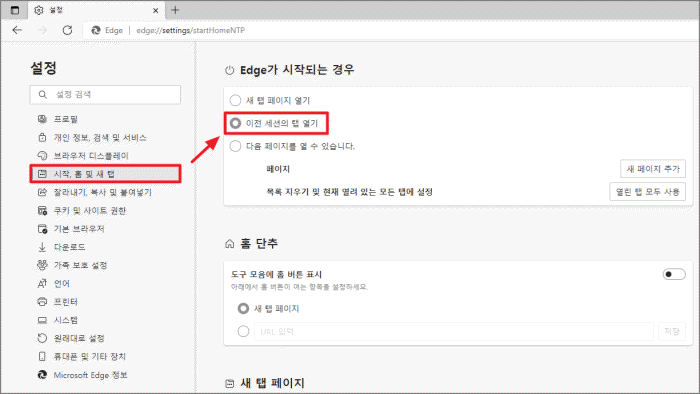The height and width of the screenshot is (394, 700).
Task: Click the 시작, 홈 및 새 탭 icon
Action: [x=42, y=174]
